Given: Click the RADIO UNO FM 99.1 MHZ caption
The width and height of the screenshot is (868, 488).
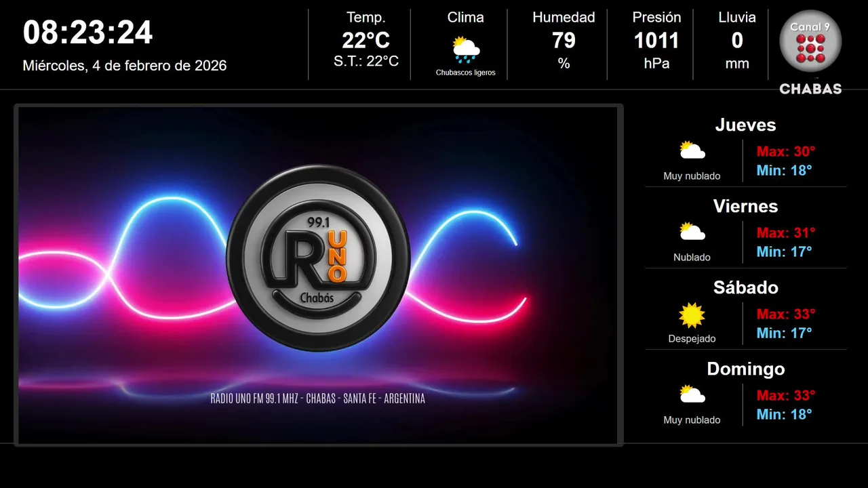Looking at the screenshot, I should [x=318, y=399].
